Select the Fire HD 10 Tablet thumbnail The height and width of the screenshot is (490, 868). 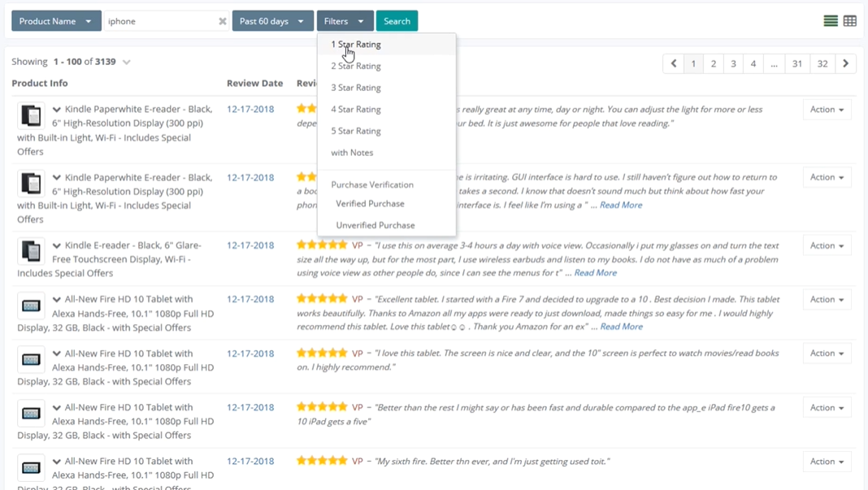[x=30, y=305]
